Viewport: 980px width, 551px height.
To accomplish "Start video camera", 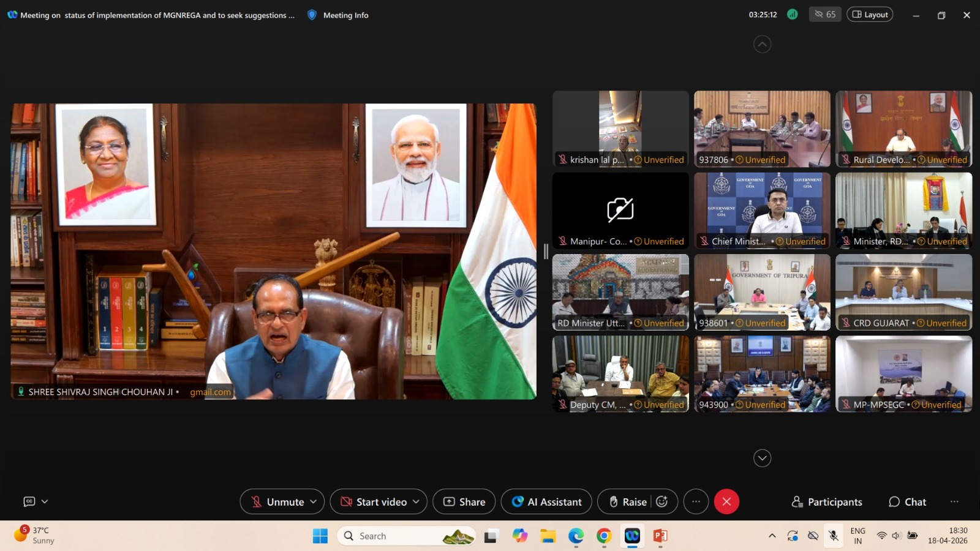I will point(374,501).
